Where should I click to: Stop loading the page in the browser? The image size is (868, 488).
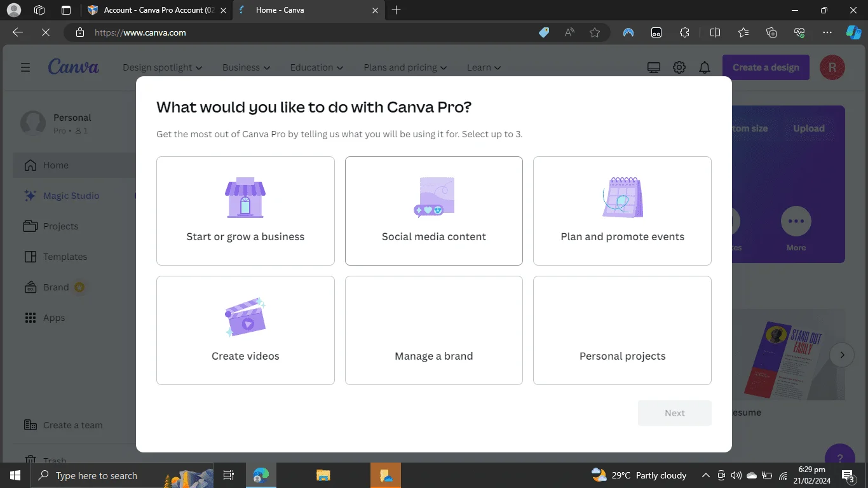click(46, 32)
